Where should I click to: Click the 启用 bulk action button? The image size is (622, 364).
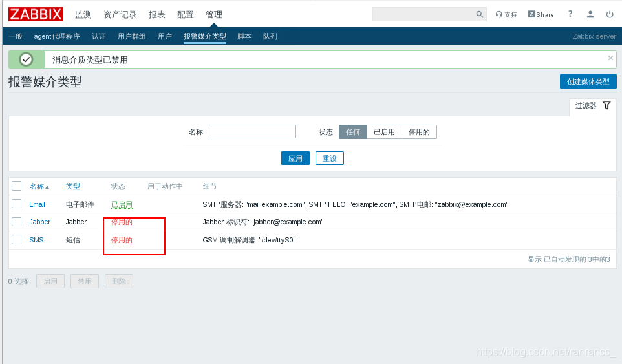[50, 281]
